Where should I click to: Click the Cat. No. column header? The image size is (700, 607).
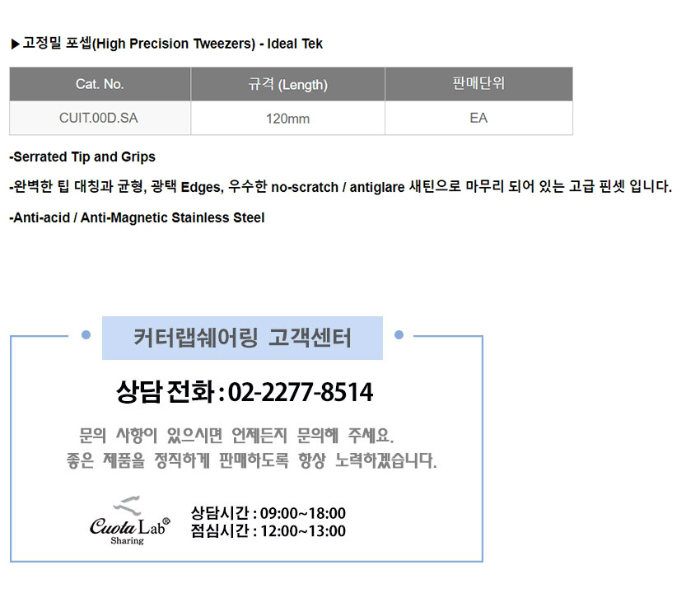pos(100,84)
